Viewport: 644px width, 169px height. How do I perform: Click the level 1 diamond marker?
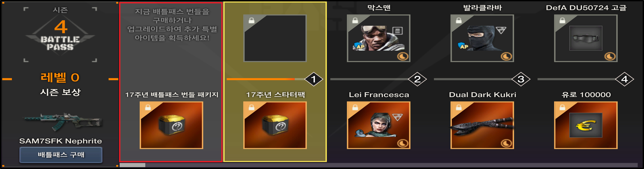click(x=314, y=79)
